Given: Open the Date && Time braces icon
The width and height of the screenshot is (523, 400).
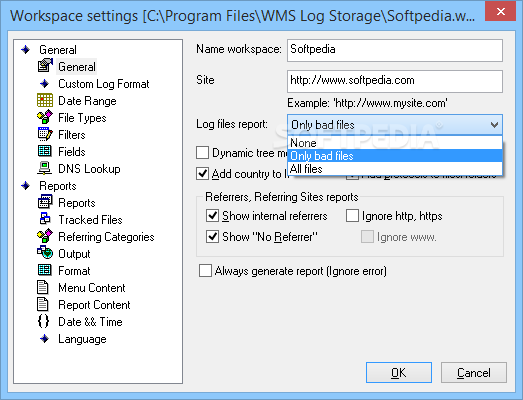Looking at the screenshot, I should 43,322.
